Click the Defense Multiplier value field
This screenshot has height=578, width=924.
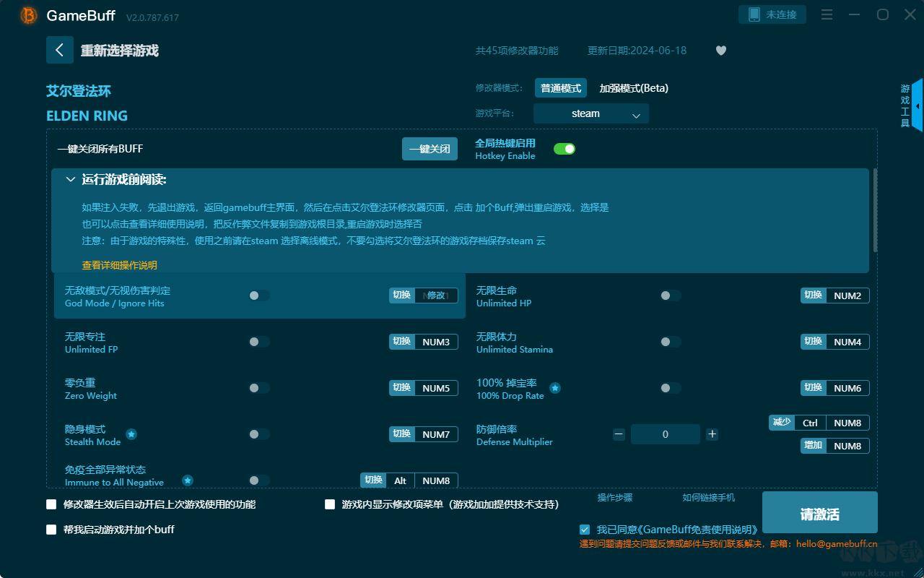[x=666, y=434]
